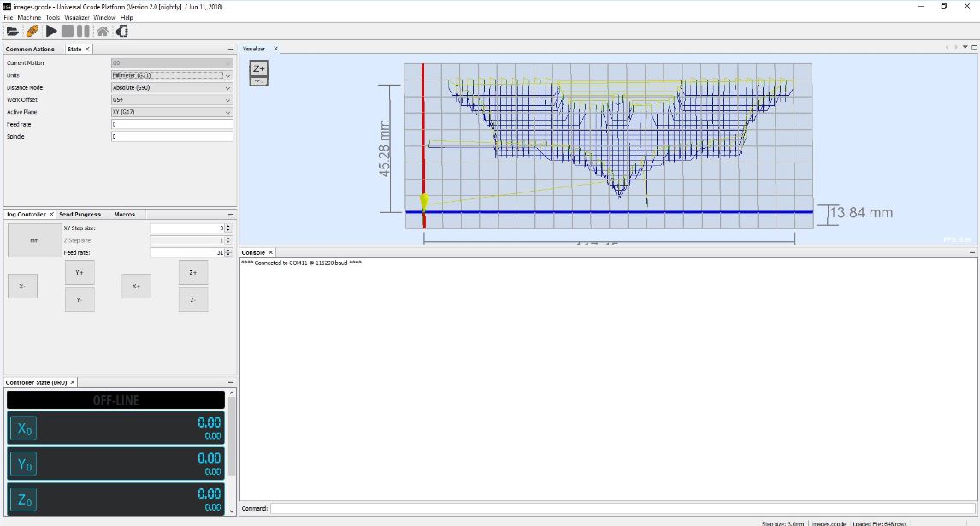
Task: Click the toolbar icon next to home
Action: tap(122, 31)
